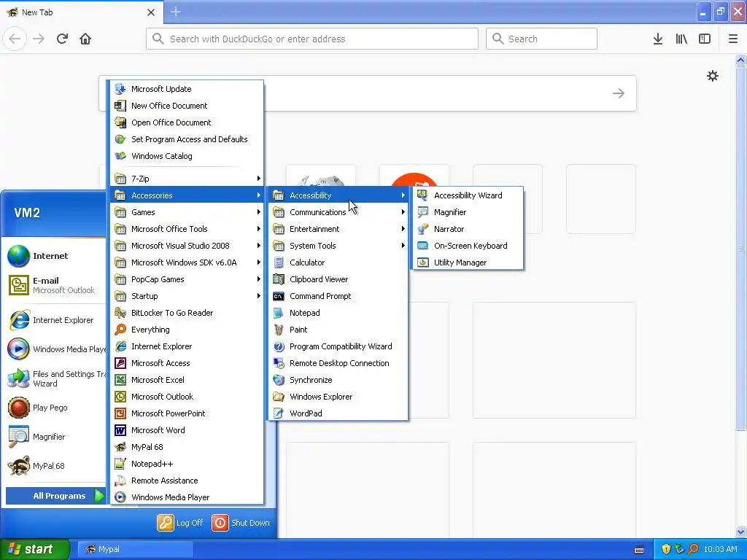Launch Notepad from Accessories

pyautogui.click(x=338, y=313)
